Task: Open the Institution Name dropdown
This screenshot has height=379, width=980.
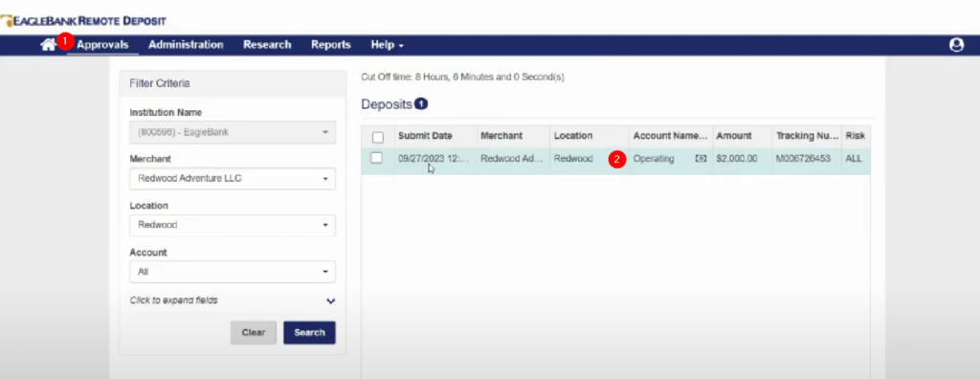Action: (x=233, y=133)
